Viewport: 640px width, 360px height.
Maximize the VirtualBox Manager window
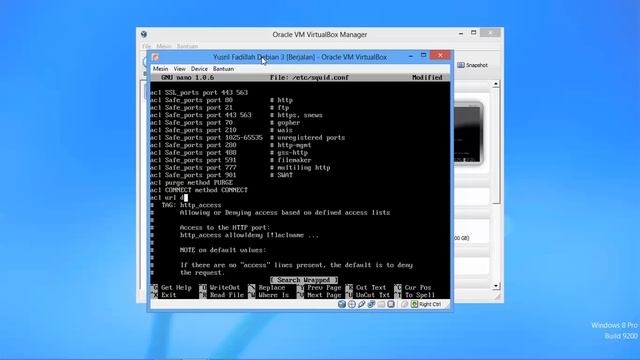point(473,33)
